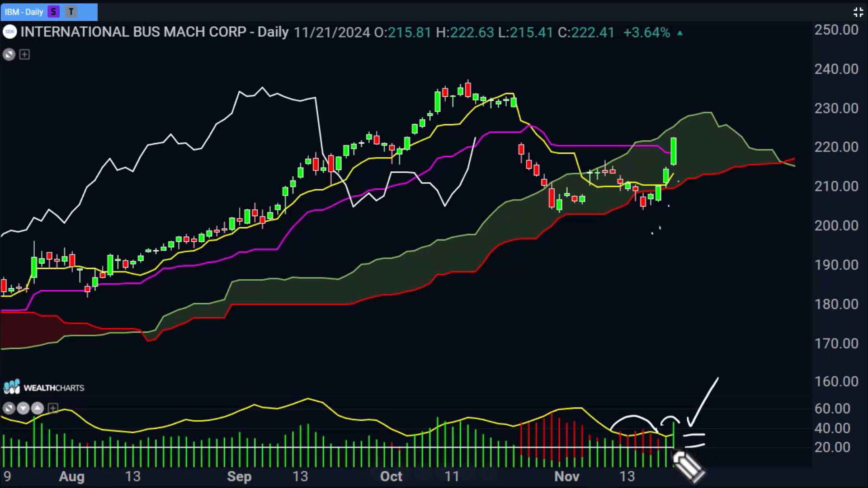Image resolution: width=868 pixels, height=488 pixels.
Task: Click the 60.00 indicator axis label
Action: click(x=832, y=408)
